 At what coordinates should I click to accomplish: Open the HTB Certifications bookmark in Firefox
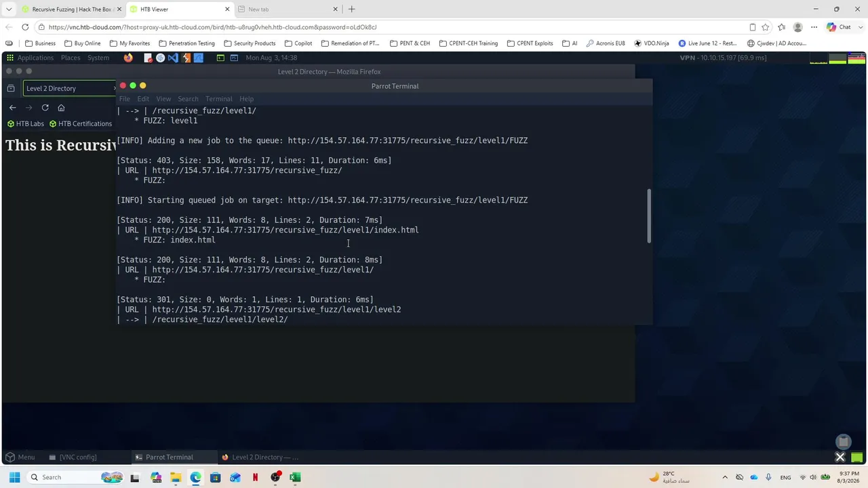[81, 123]
